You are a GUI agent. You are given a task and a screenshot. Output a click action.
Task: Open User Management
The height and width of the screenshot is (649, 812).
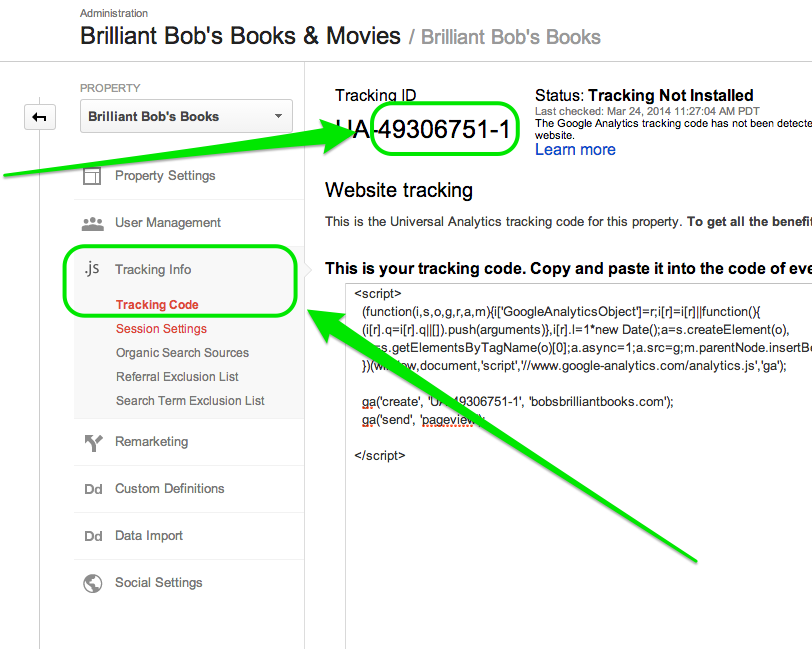(x=168, y=223)
